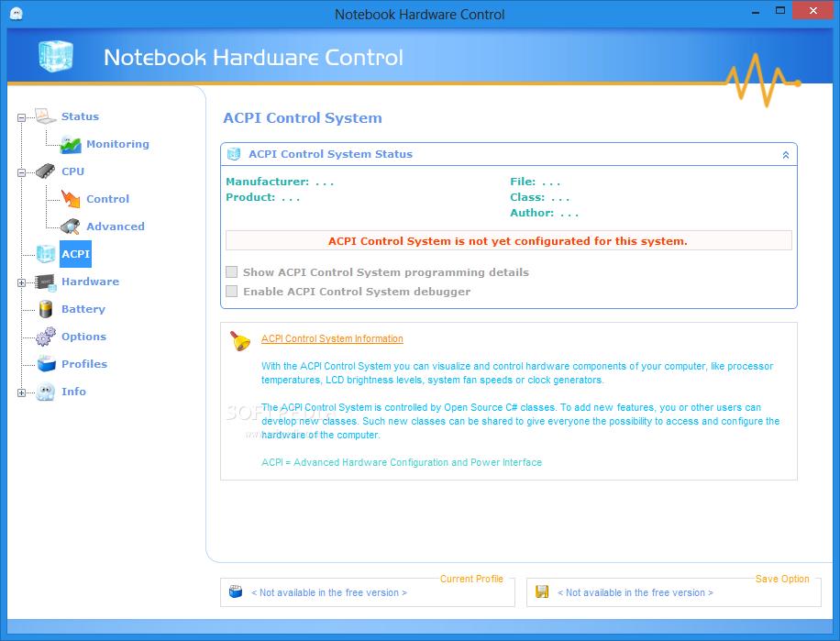The width and height of the screenshot is (840, 641).
Task: Maximize the Notebook Hardware Control window
Action: tap(780, 11)
